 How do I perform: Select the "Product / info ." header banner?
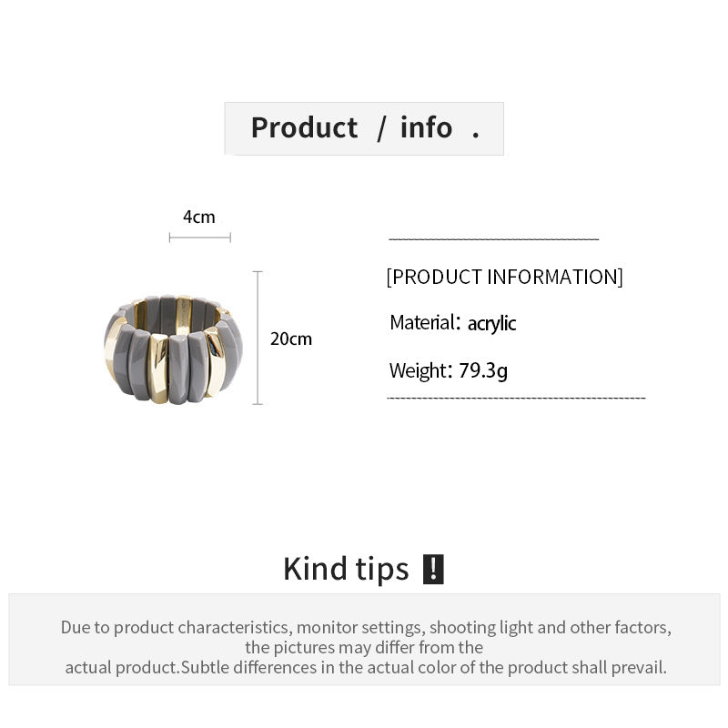point(364,128)
